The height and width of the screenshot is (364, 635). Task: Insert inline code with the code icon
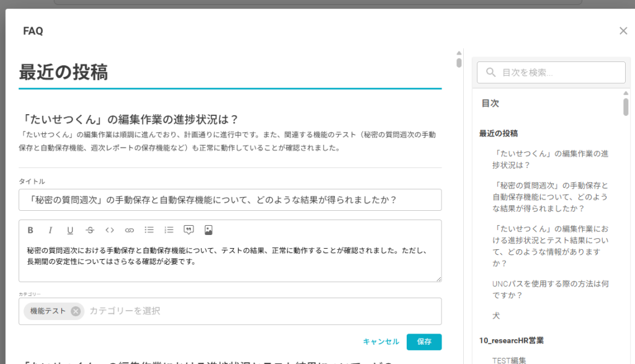(x=110, y=230)
